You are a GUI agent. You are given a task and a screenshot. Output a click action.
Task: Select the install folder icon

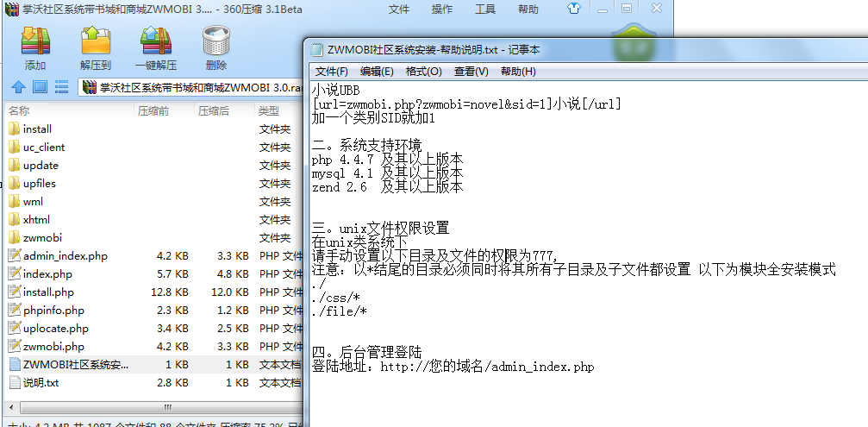pos(14,129)
